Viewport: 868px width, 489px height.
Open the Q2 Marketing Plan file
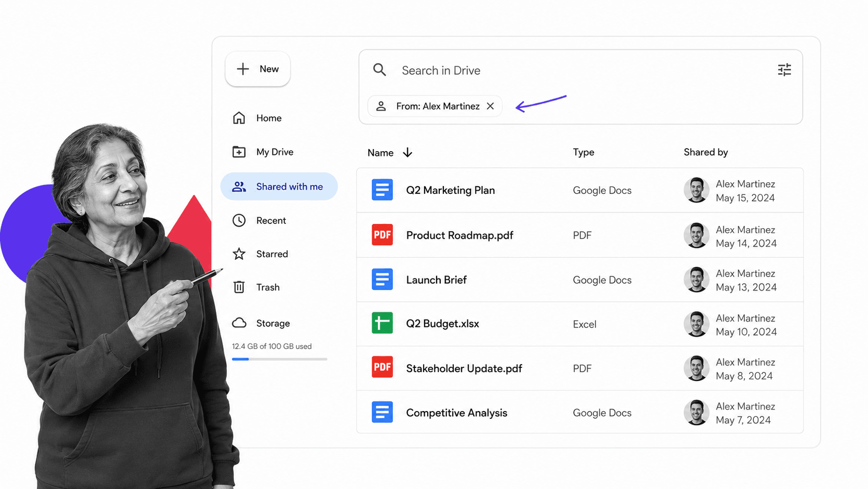coord(450,190)
